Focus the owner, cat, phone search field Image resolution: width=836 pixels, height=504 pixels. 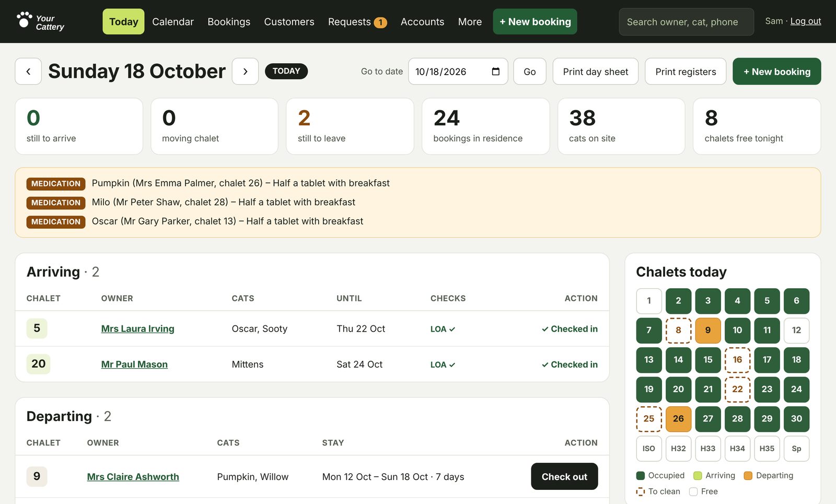pyautogui.click(x=686, y=22)
